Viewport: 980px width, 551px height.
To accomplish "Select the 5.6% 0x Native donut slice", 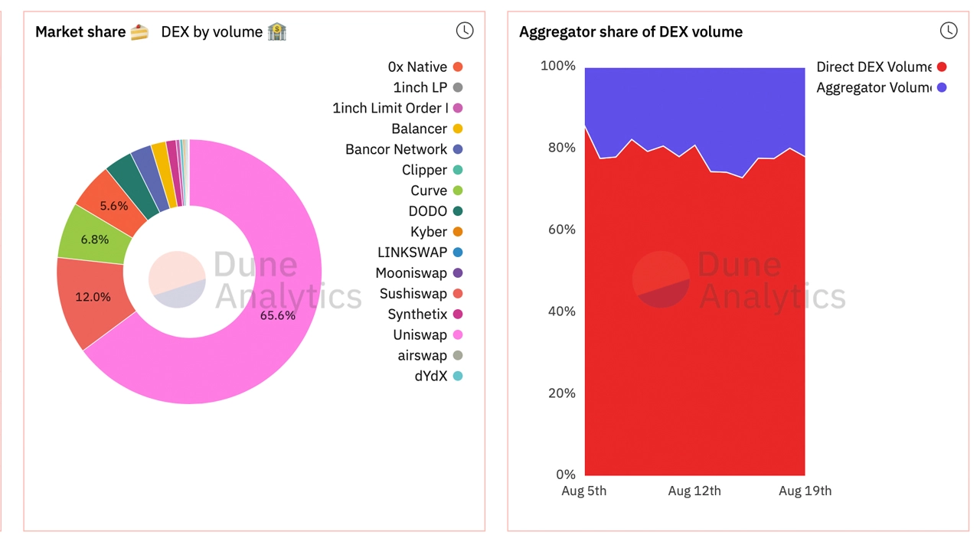I will coord(113,205).
